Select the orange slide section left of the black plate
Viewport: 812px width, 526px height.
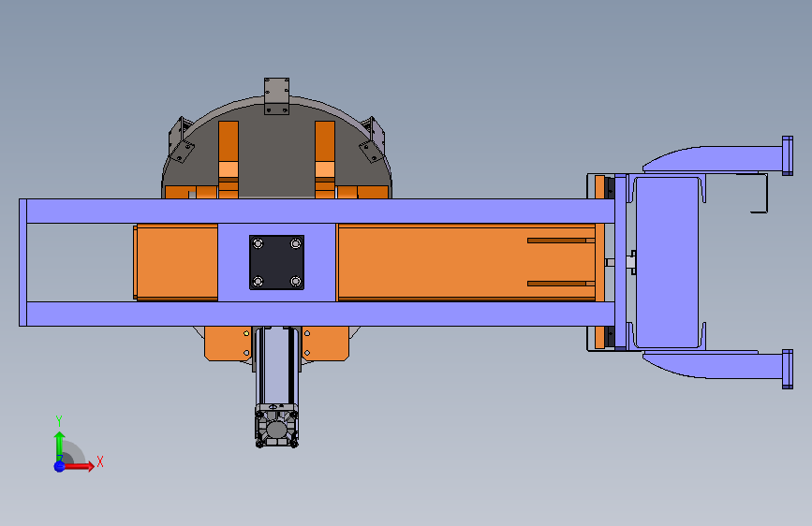(x=176, y=262)
